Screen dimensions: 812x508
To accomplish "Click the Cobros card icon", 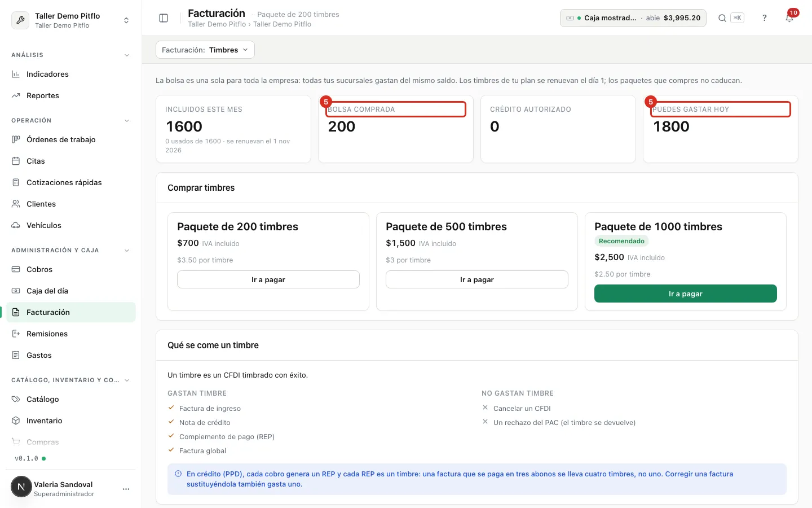I will click(16, 269).
